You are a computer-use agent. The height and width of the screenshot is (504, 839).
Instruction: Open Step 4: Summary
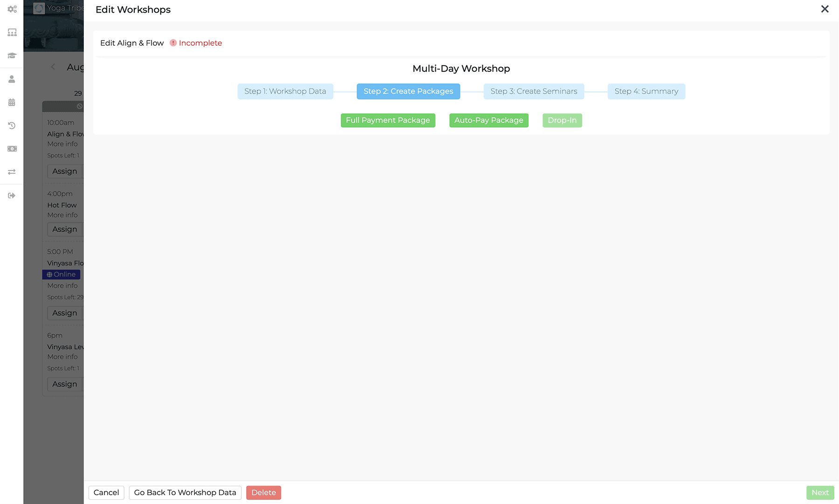[x=646, y=91]
